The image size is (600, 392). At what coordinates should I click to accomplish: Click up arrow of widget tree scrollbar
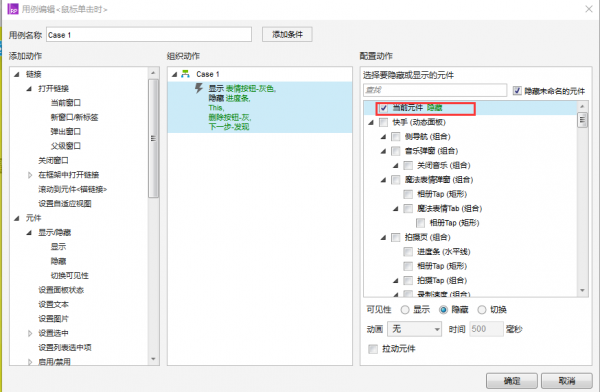tap(582, 106)
